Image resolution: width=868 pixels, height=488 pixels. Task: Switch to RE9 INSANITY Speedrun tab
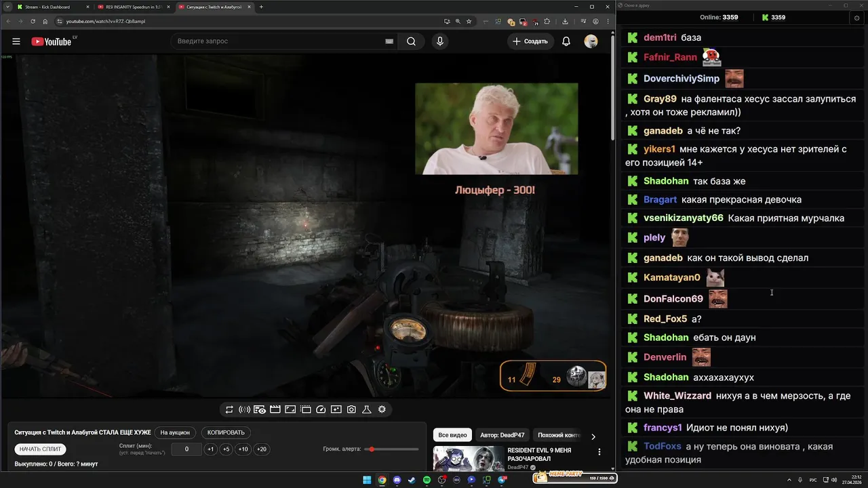[x=133, y=7]
